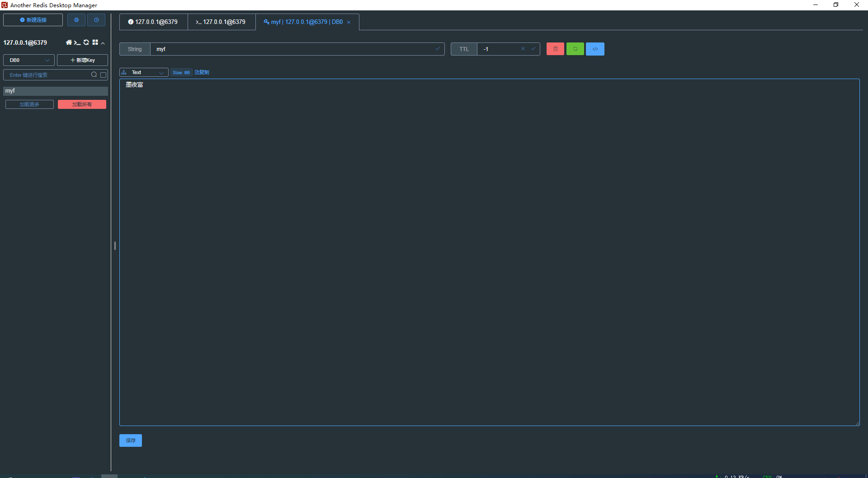Click the four-square grid icon beside the connection
The width and height of the screenshot is (868, 478).
[95, 42]
